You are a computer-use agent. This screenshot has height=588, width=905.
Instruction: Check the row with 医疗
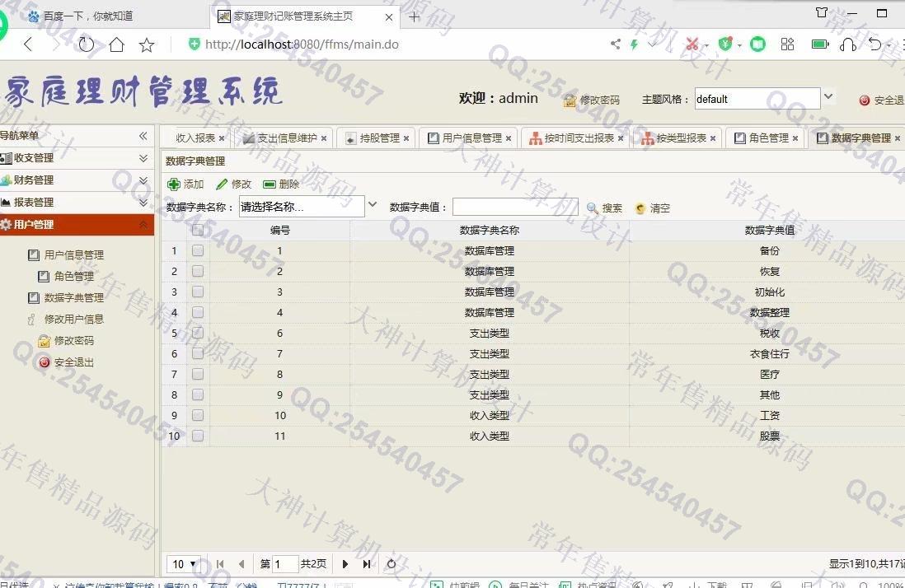(198, 374)
